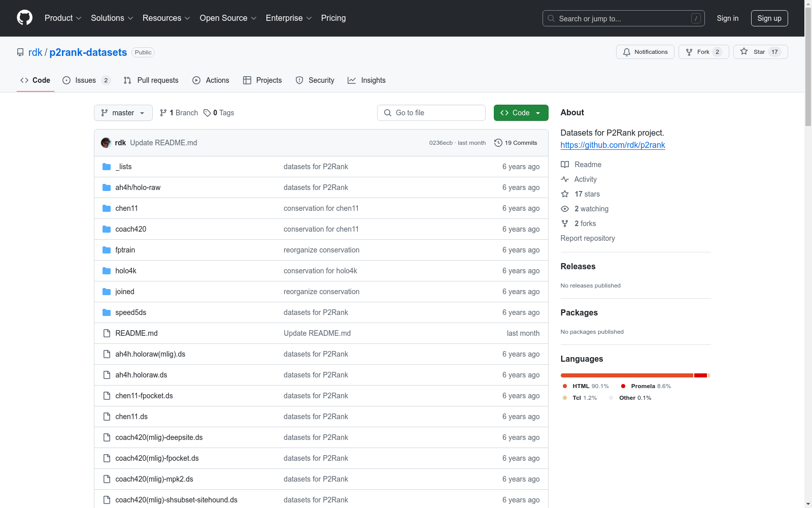812x508 pixels.
Task: Click the commit history clock icon
Action: click(x=498, y=143)
